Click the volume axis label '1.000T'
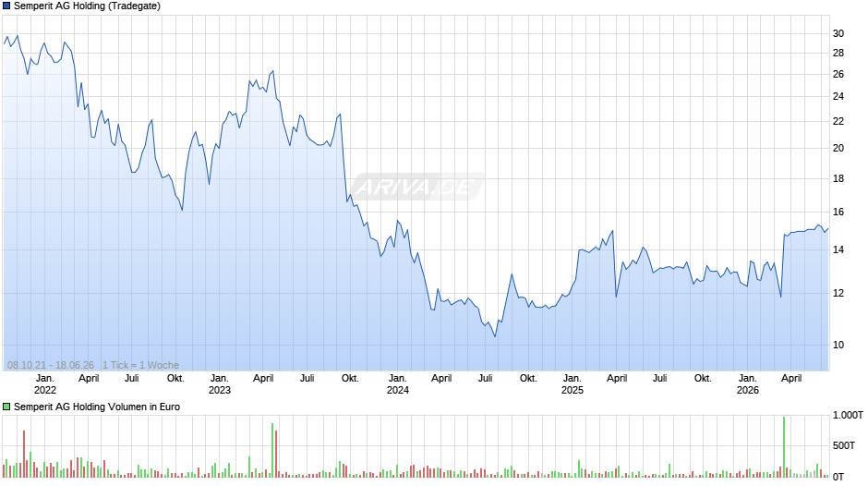Viewport: 868px width, 486px height. click(848, 415)
